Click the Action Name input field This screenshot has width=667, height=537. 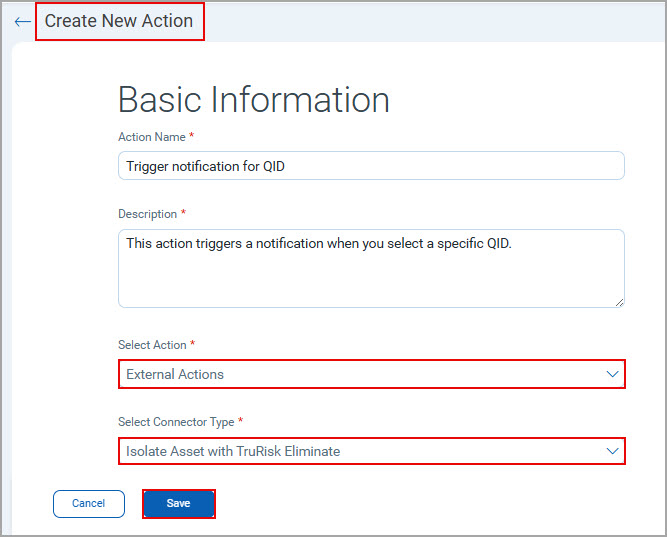pyautogui.click(x=371, y=166)
